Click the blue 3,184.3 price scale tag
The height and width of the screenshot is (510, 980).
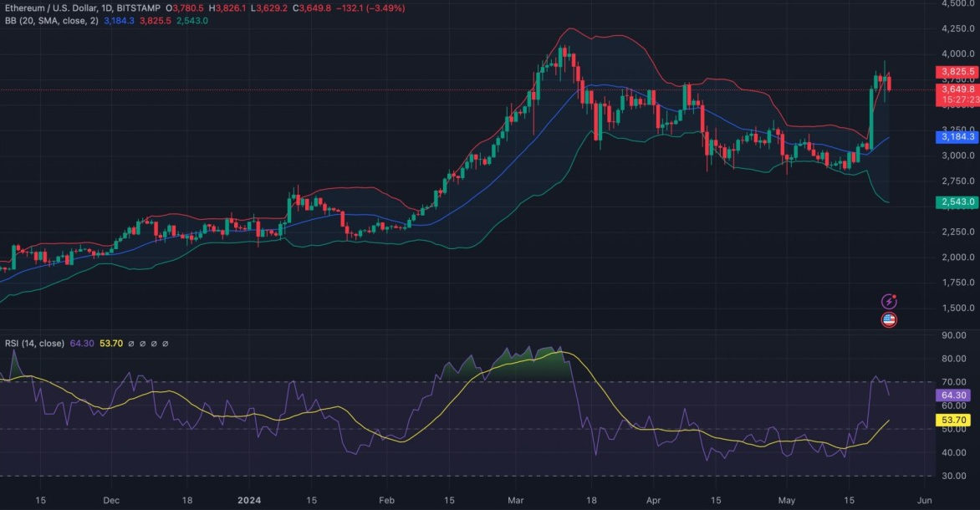click(x=957, y=137)
